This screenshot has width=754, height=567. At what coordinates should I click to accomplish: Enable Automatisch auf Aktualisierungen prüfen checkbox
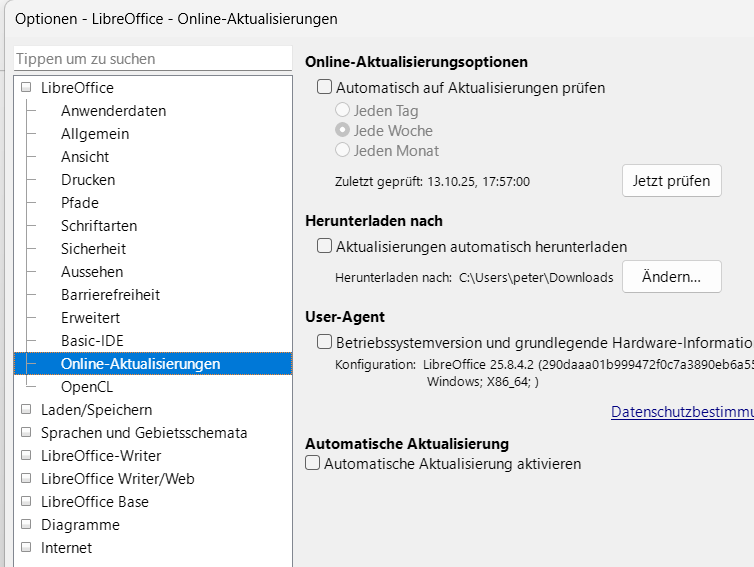tap(324, 88)
